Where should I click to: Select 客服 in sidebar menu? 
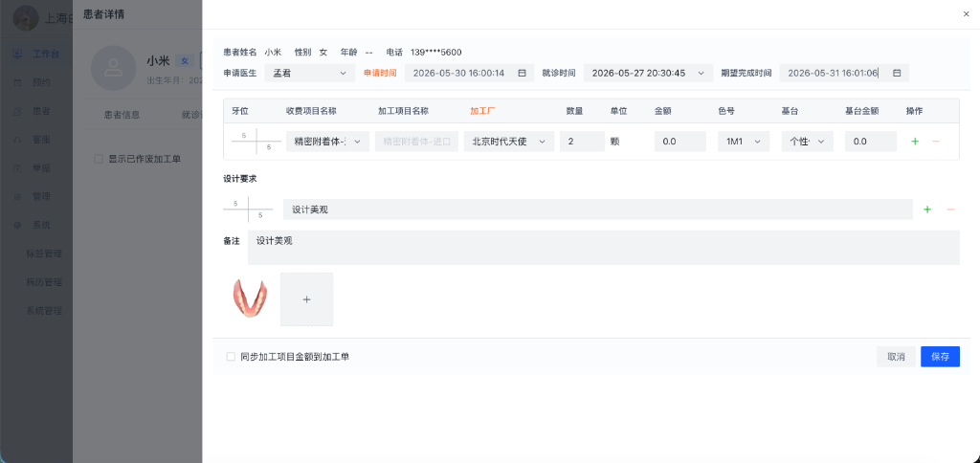tap(41, 140)
